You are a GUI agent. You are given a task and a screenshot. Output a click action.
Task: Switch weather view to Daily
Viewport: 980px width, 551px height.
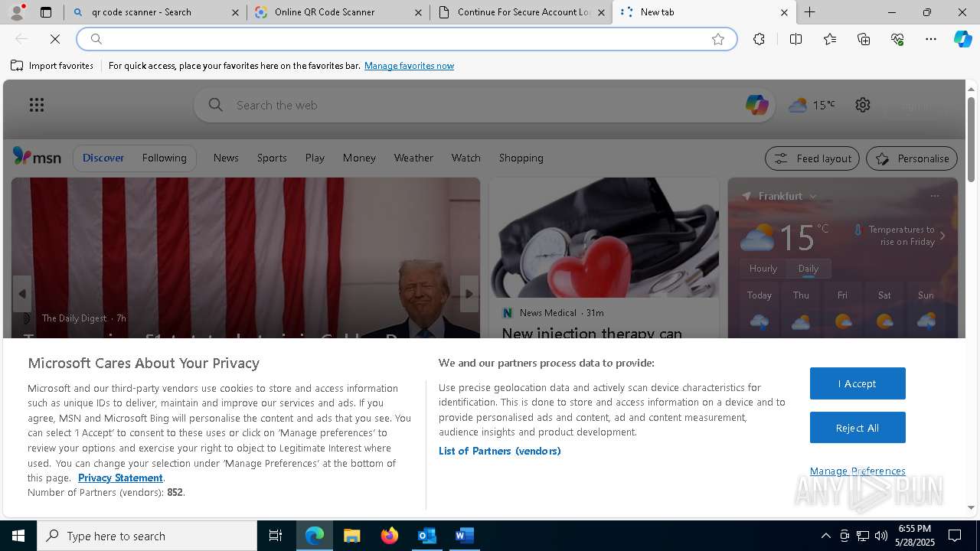(x=808, y=269)
